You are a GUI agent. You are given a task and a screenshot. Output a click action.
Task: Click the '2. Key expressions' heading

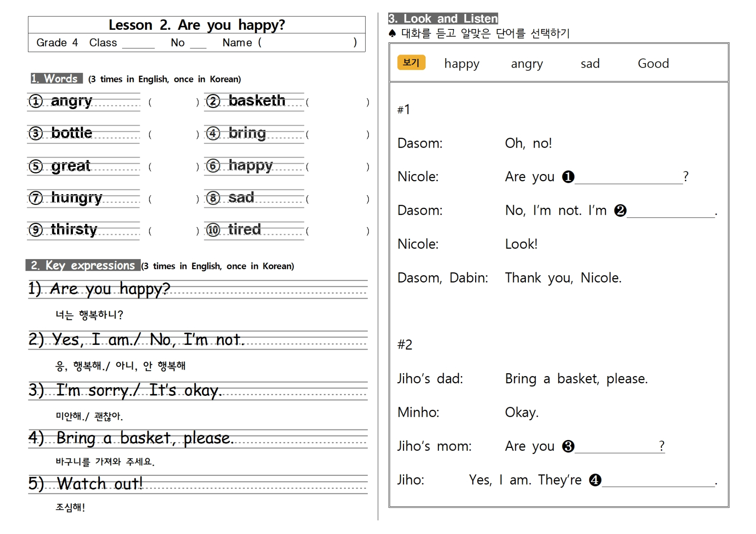point(83,265)
